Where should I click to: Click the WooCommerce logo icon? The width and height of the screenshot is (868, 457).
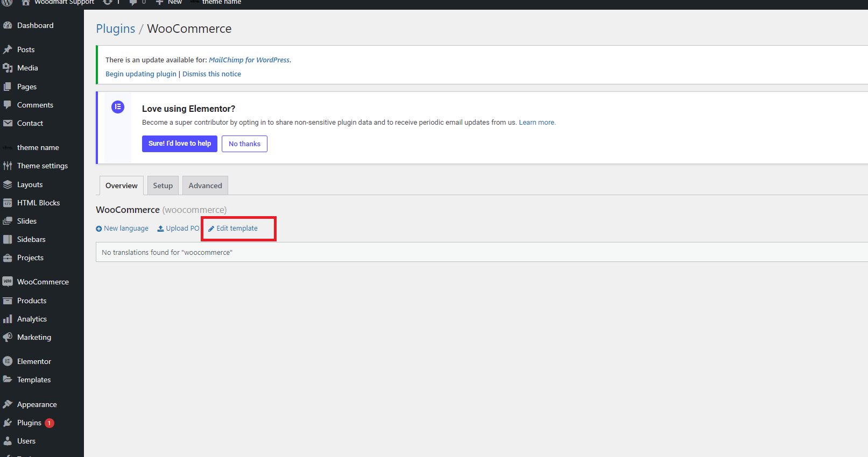coord(8,281)
